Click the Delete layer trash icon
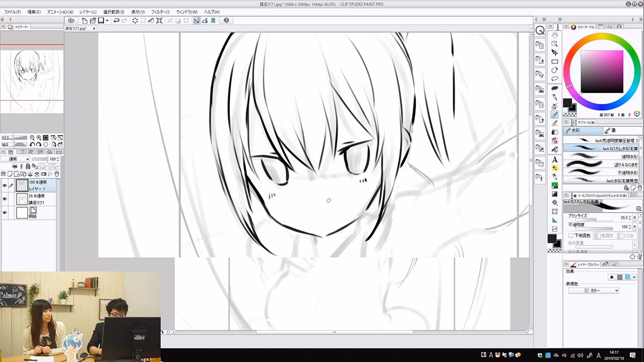Image resolution: width=644 pixels, height=362 pixels. [x=57, y=174]
